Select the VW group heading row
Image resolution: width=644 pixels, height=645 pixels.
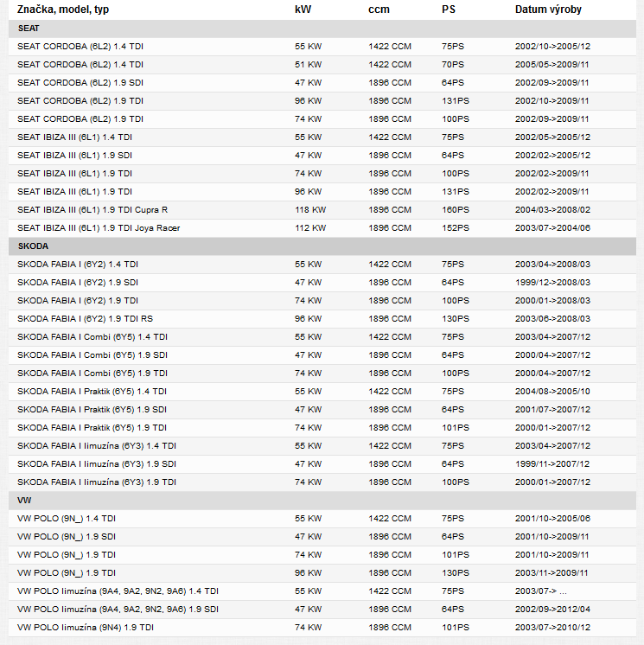tap(322, 501)
